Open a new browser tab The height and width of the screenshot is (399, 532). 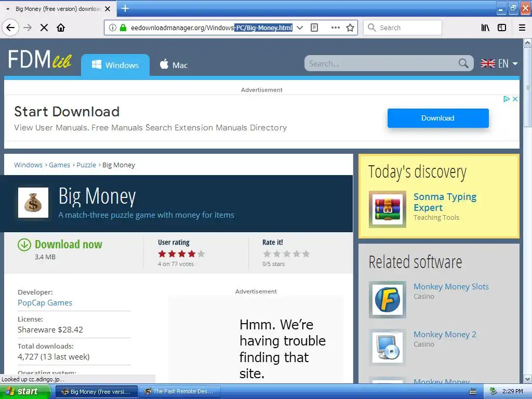point(125,8)
